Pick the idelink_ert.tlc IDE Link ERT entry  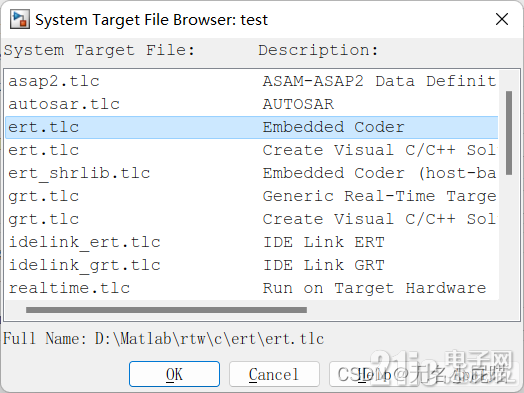tap(252, 243)
